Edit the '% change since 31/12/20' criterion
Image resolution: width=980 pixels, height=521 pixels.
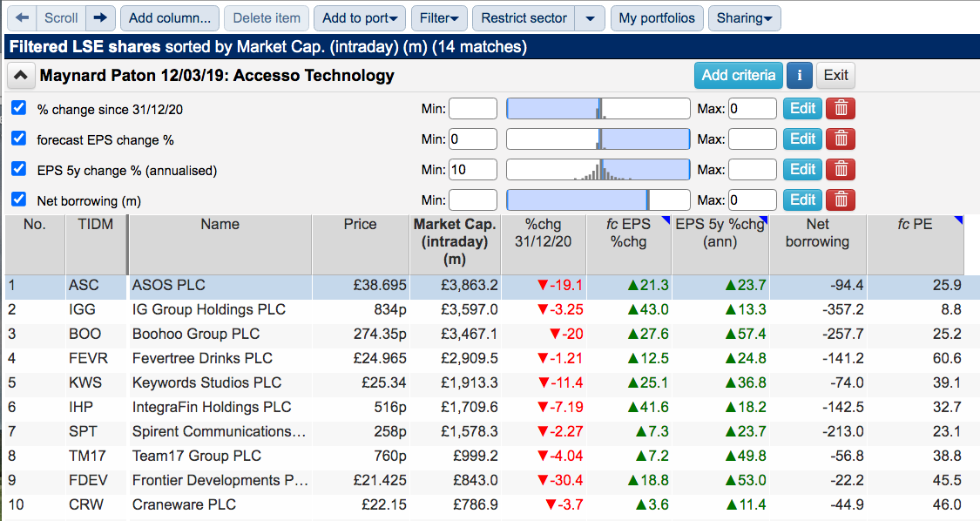coord(802,109)
